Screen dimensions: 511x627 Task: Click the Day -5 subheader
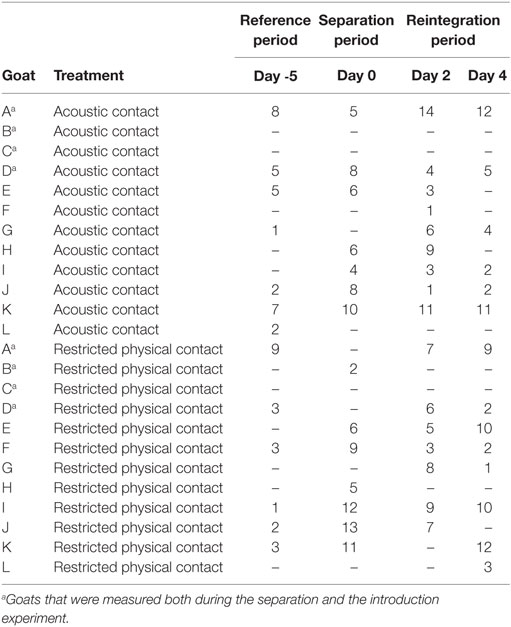coord(275,76)
